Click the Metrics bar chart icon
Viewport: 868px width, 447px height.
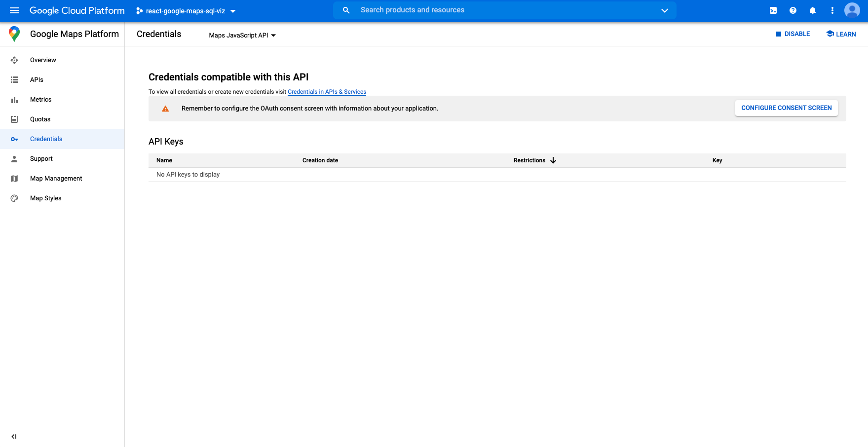pyautogui.click(x=14, y=100)
